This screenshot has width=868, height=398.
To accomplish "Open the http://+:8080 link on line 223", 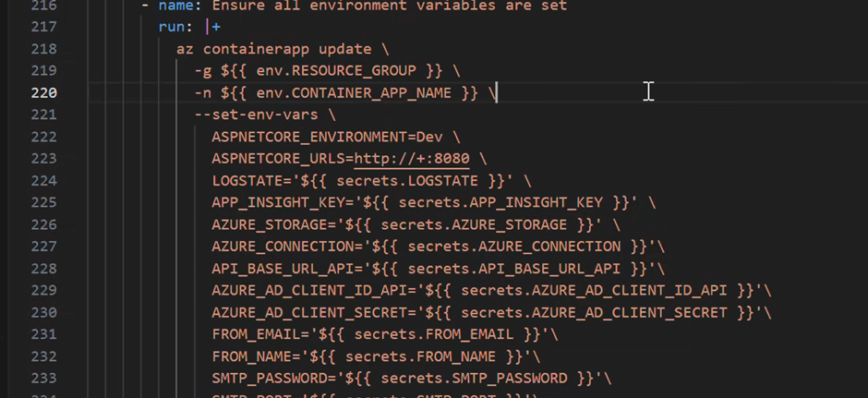I will [412, 159].
